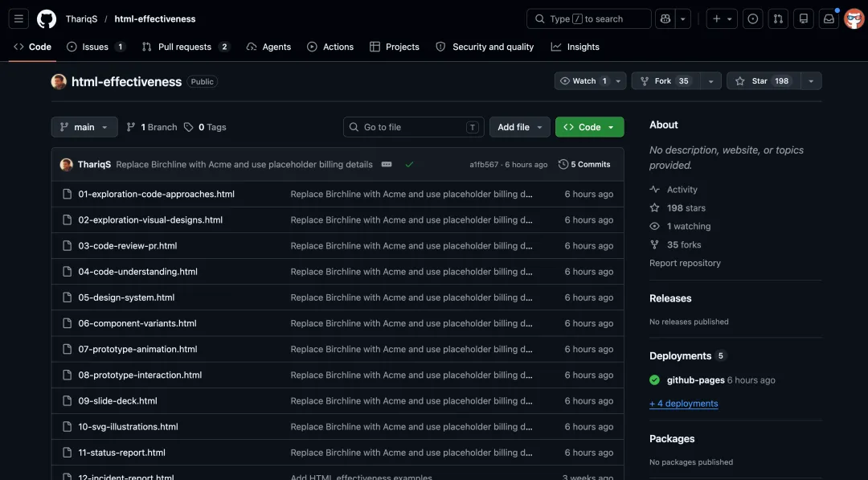The image size is (868, 480).
Task: Focus the Go to file field
Action: [x=414, y=127]
